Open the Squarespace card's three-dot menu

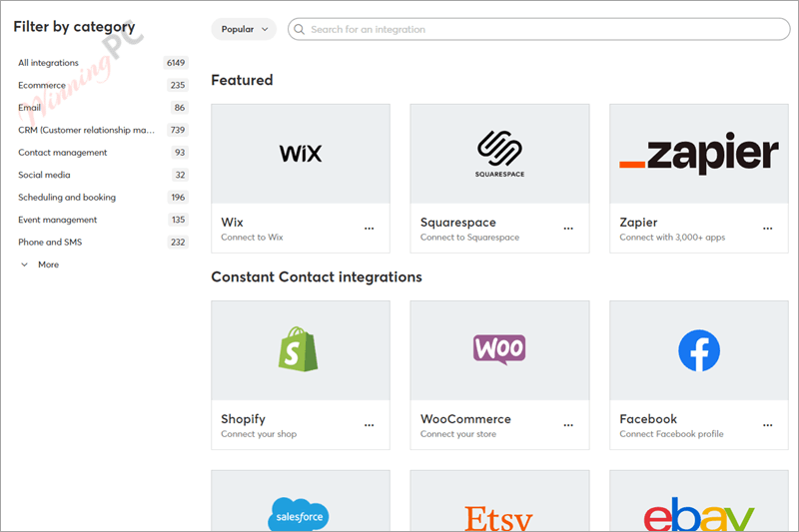pos(568,229)
